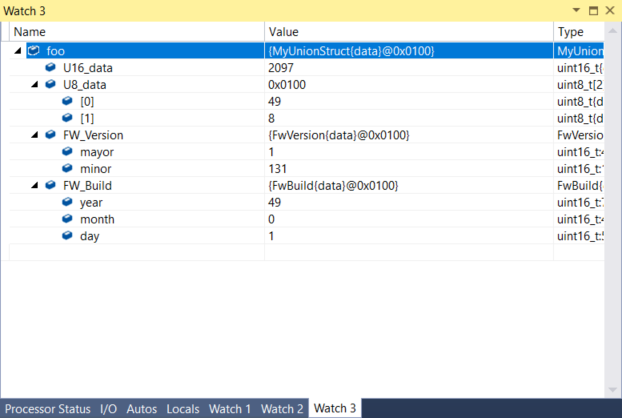Image resolution: width=622 pixels, height=418 pixels.
Task: Click the value 131 of minor
Action: point(277,169)
